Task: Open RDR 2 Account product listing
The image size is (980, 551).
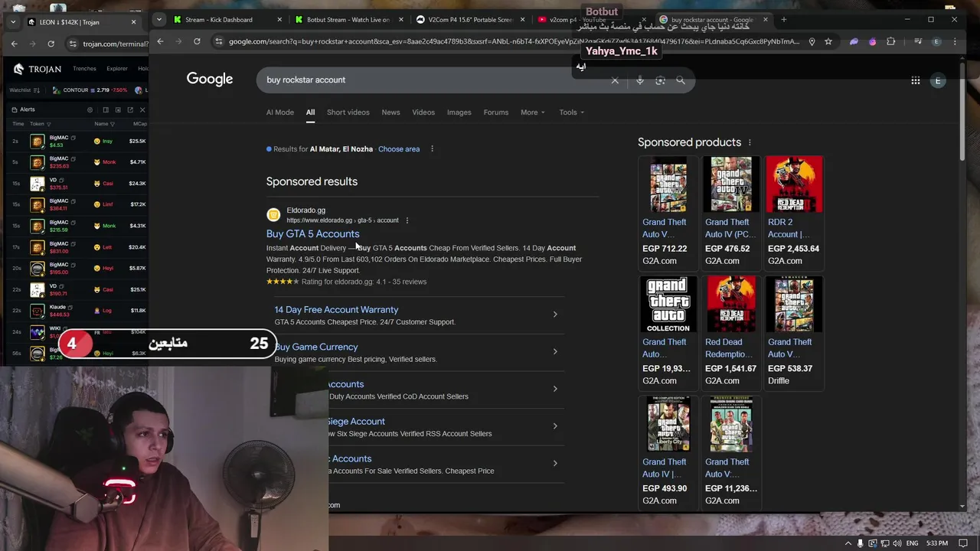Action: 794,213
